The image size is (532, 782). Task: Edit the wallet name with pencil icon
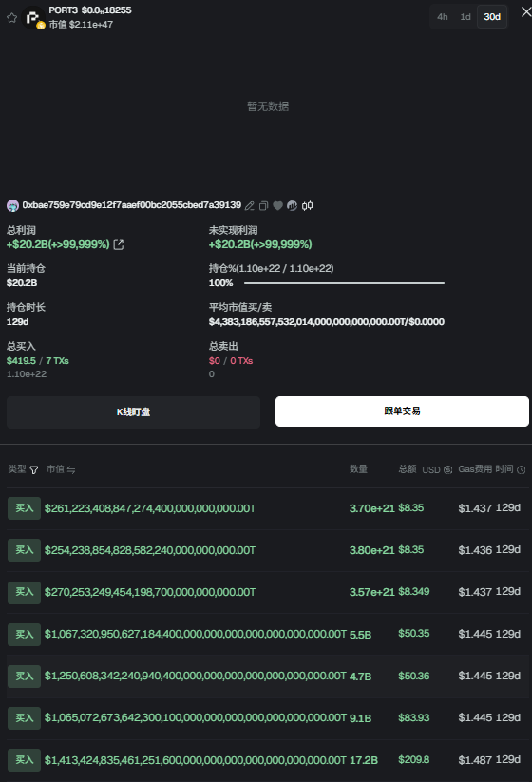249,205
